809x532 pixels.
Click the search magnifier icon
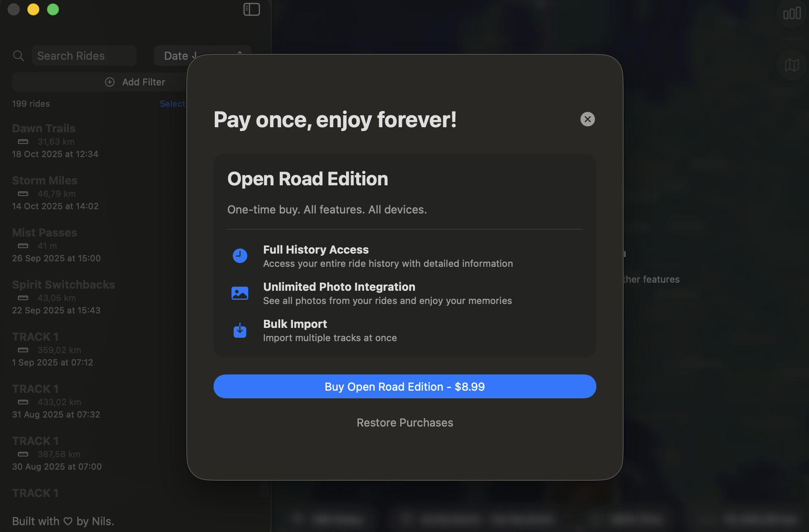(x=18, y=56)
